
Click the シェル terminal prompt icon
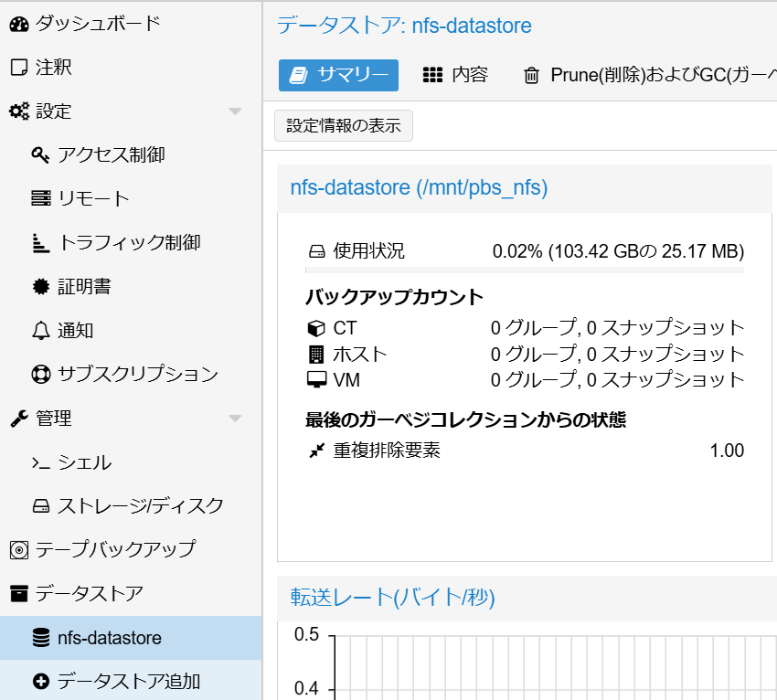(x=40, y=463)
